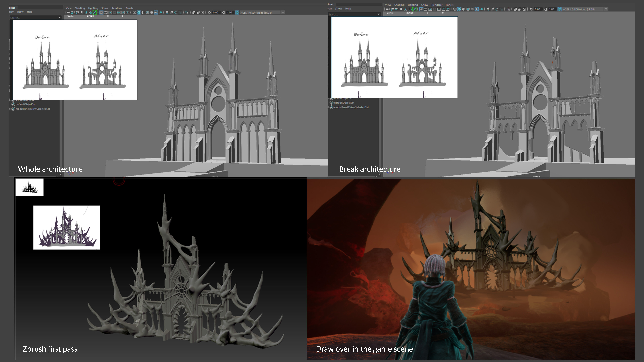Click Isolate Select icon in left Maya panel
The width and height of the screenshot is (644, 362).
pos(187,13)
